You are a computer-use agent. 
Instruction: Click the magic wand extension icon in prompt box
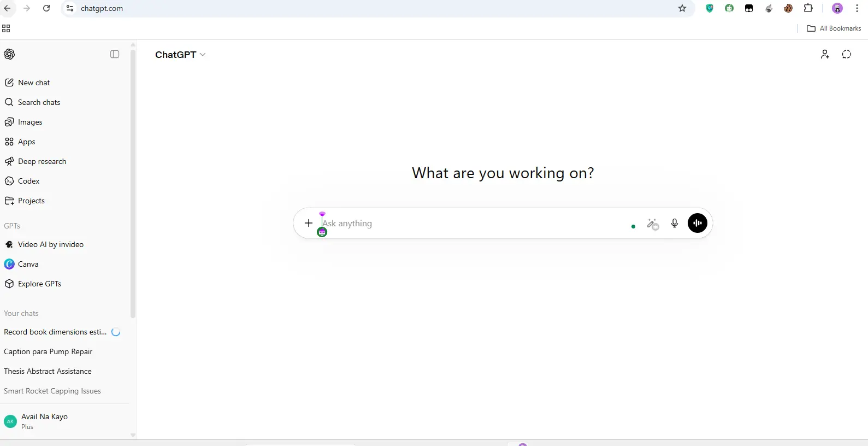(653, 224)
